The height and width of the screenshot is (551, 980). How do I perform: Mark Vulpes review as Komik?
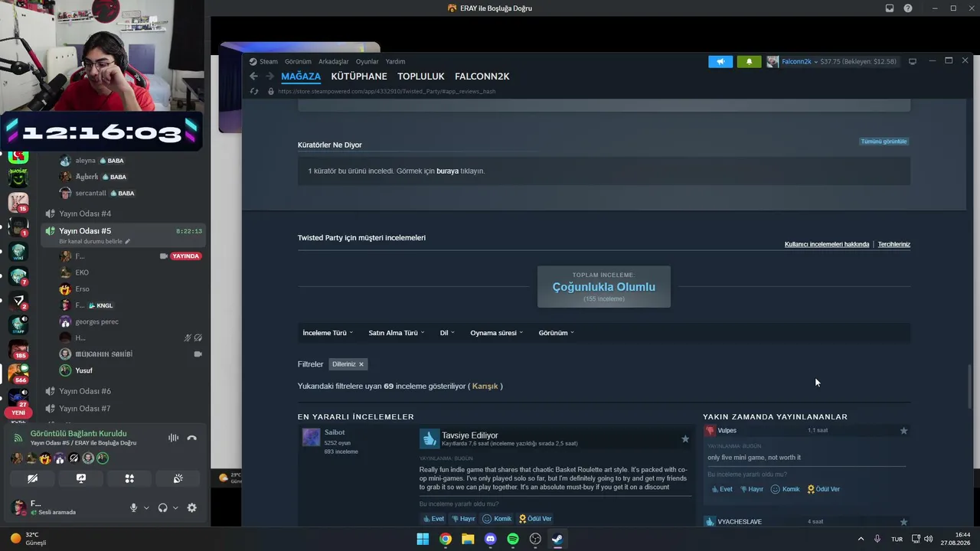[x=786, y=489]
